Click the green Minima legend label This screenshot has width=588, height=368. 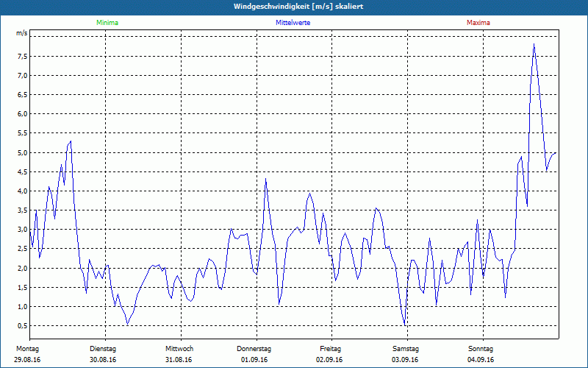pyautogui.click(x=107, y=23)
